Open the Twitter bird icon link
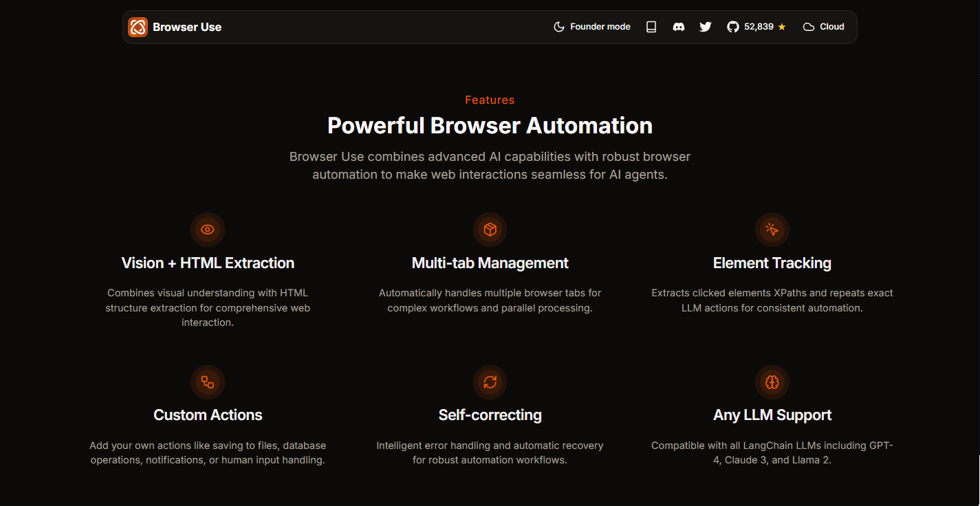 pos(706,27)
